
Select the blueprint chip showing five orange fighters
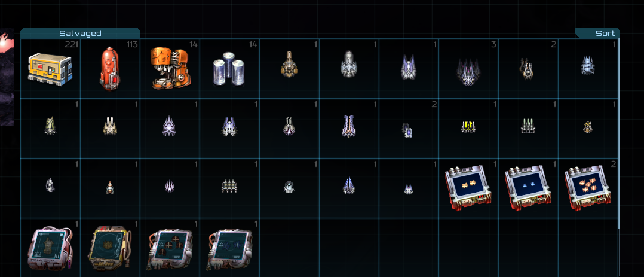[x=587, y=187]
